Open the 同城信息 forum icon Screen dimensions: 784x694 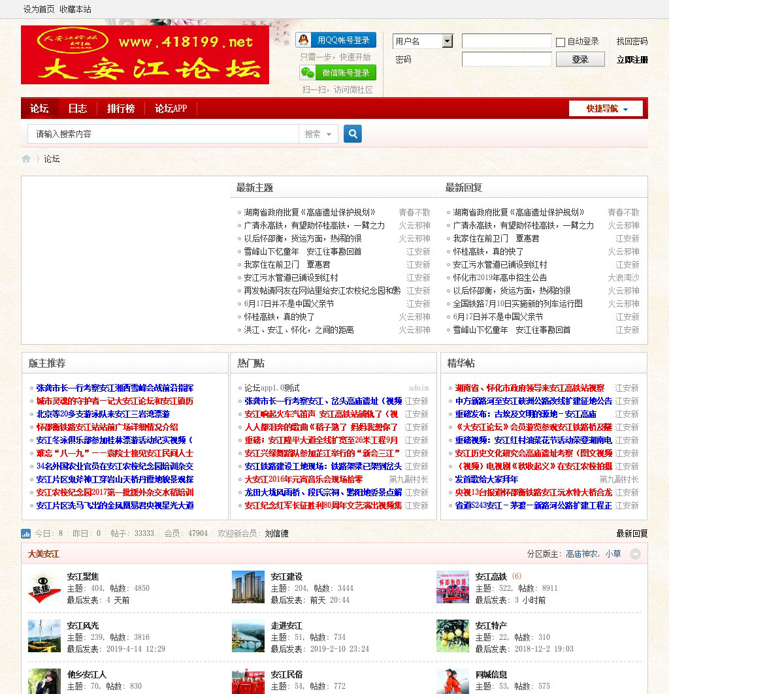(x=453, y=682)
